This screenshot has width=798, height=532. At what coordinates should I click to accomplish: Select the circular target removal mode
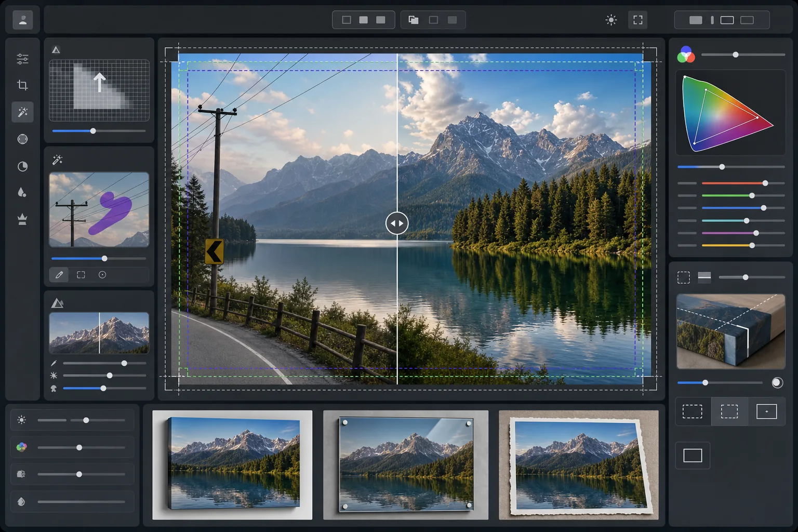point(102,275)
